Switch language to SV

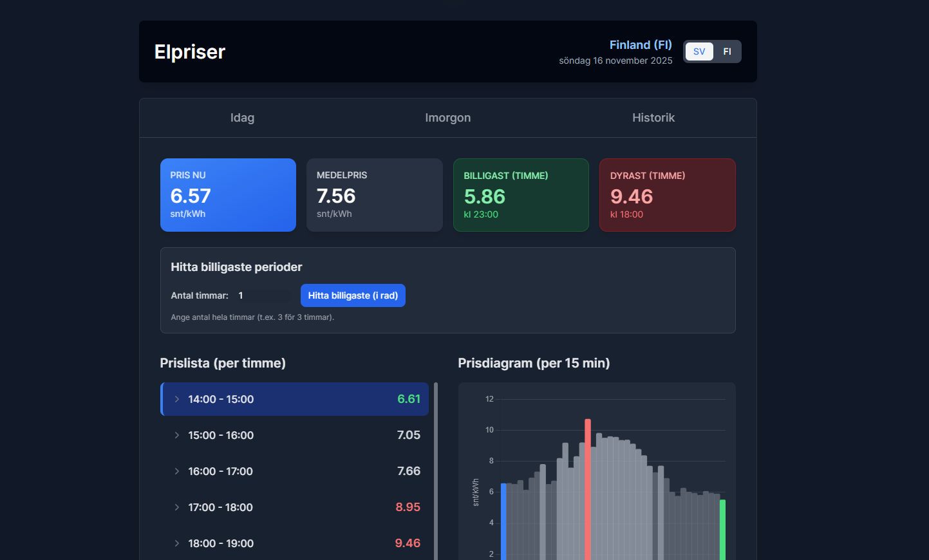click(699, 51)
